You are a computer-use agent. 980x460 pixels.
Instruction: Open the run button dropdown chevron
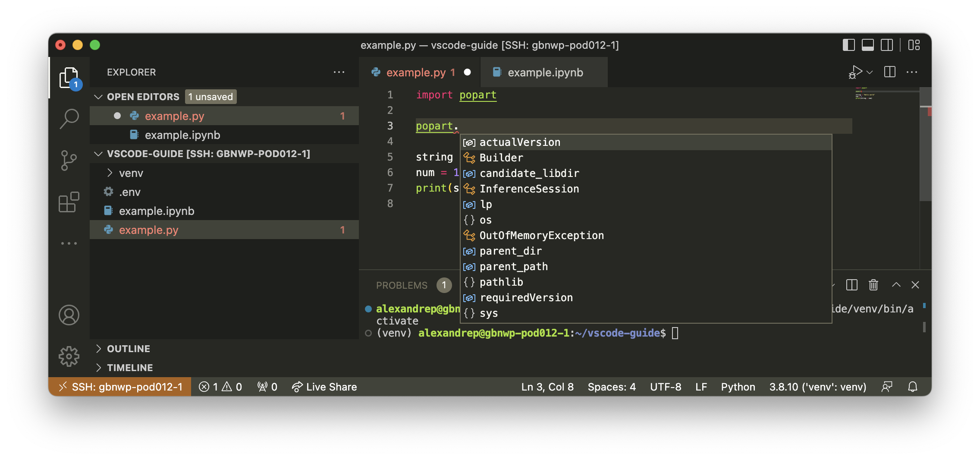[869, 72]
